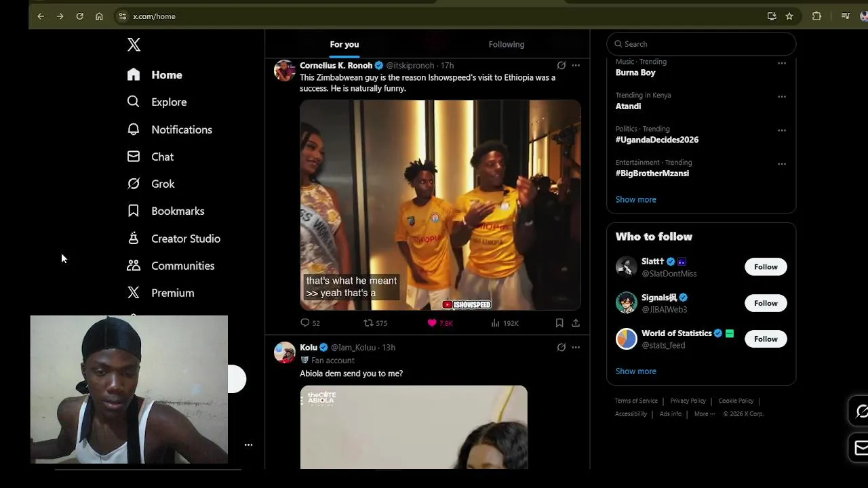
Task: Click the Search input field
Action: [701, 44]
